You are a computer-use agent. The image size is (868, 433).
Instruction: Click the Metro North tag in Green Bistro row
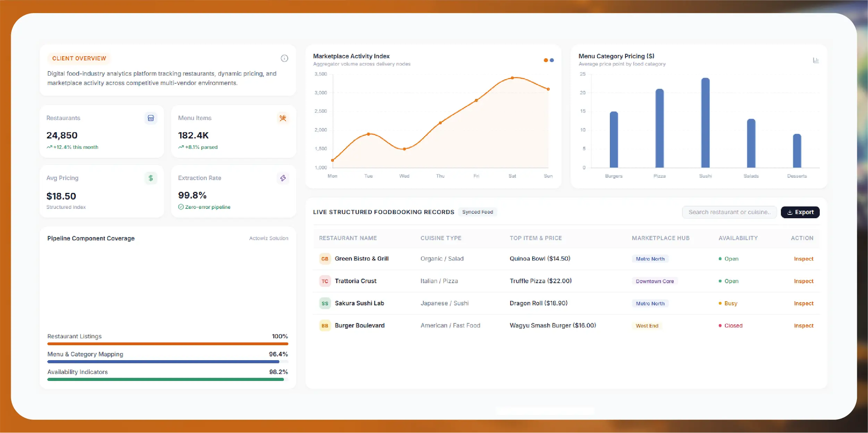650,259
